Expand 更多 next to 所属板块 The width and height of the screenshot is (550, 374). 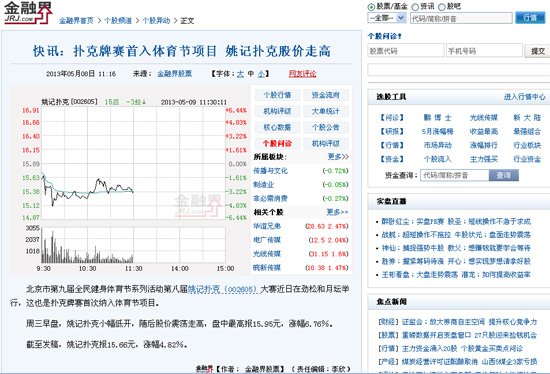338,157
